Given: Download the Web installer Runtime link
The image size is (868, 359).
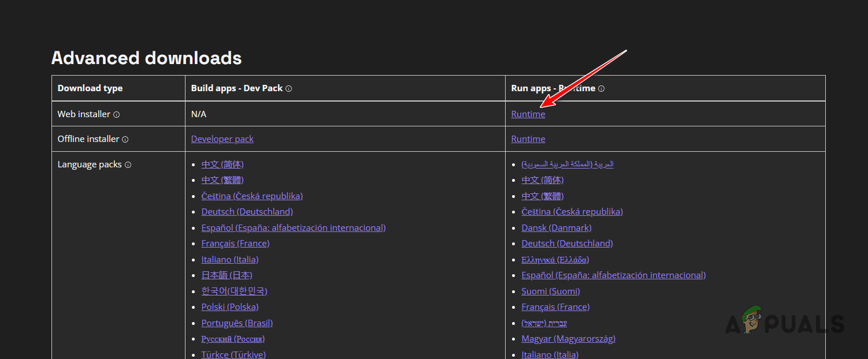Looking at the screenshot, I should pos(528,114).
